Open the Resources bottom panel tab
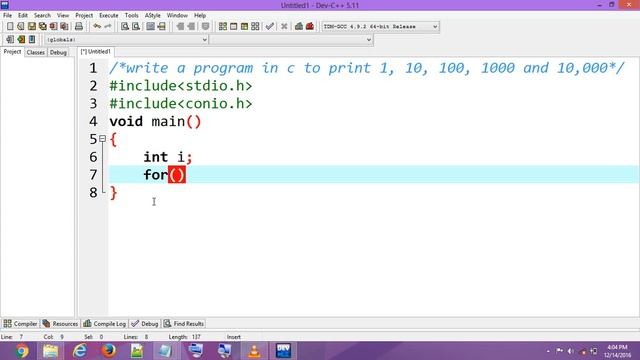640x360 pixels. tap(60, 324)
